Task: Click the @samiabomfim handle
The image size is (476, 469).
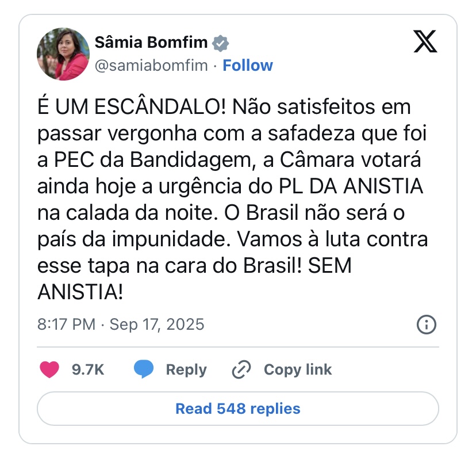Action: [x=151, y=66]
